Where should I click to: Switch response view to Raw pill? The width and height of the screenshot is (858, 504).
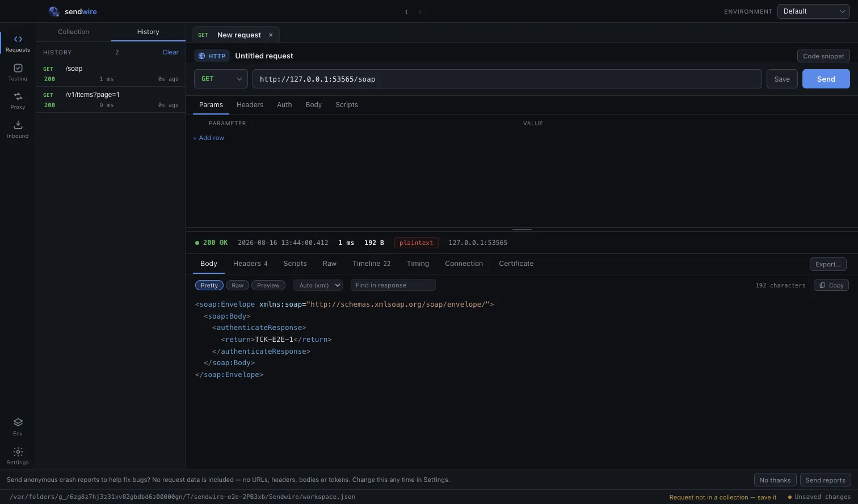[237, 285]
